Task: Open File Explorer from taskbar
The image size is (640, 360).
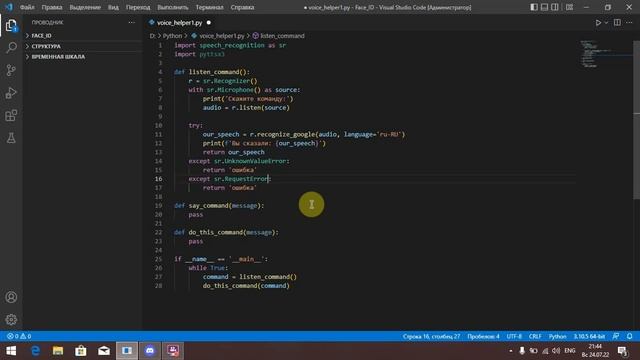Action: [58, 351]
